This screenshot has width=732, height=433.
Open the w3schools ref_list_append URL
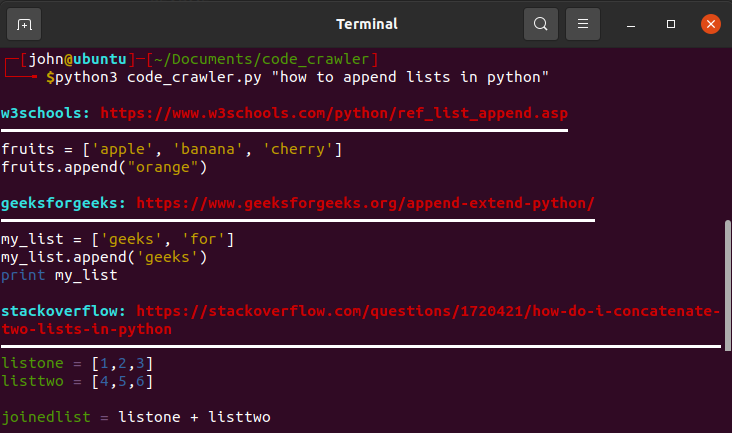334,113
